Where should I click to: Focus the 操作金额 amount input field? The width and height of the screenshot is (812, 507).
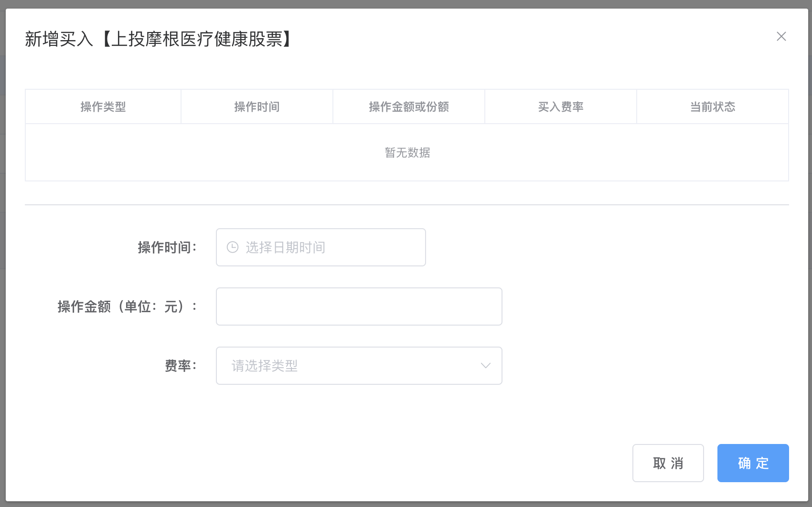pyautogui.click(x=359, y=306)
